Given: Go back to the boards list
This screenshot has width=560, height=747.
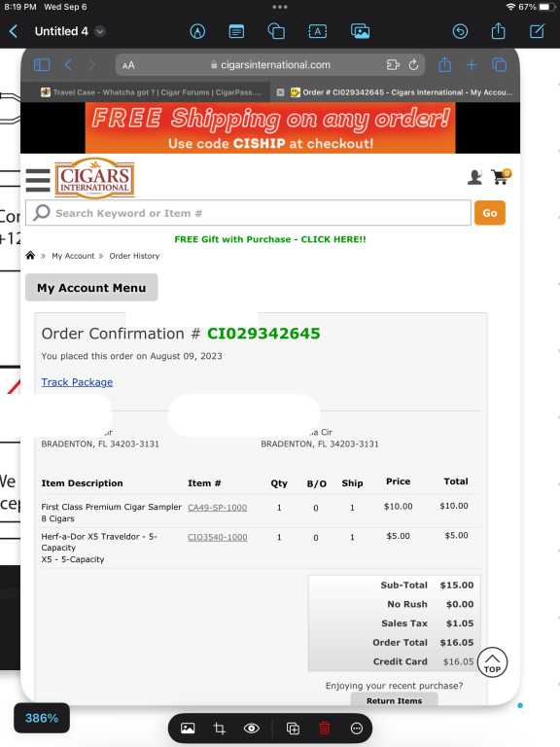Looking at the screenshot, I should [14, 31].
